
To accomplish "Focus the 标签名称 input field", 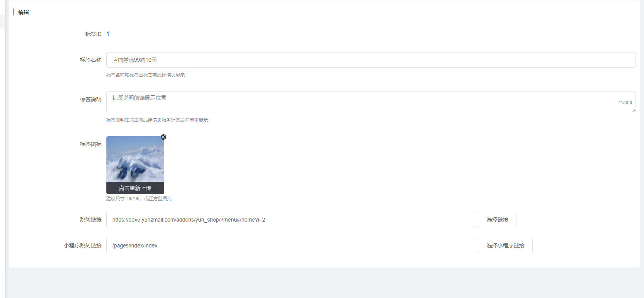I will click(x=370, y=60).
